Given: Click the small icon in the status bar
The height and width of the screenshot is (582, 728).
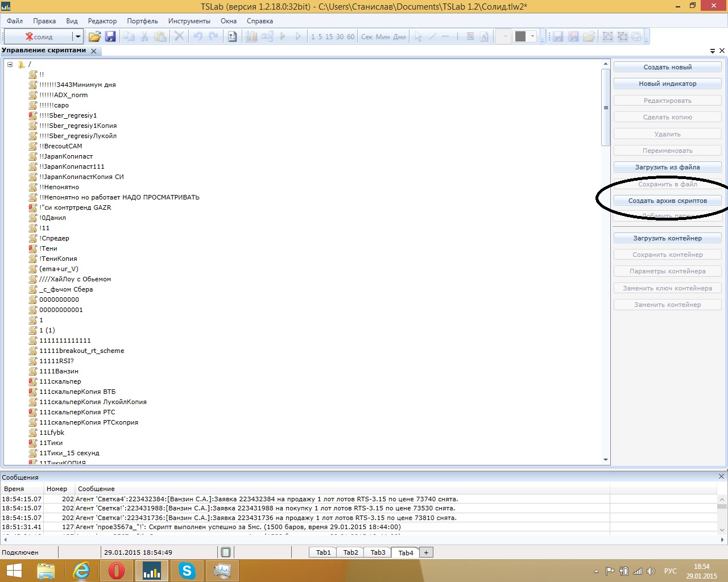Looking at the screenshot, I should (226, 552).
